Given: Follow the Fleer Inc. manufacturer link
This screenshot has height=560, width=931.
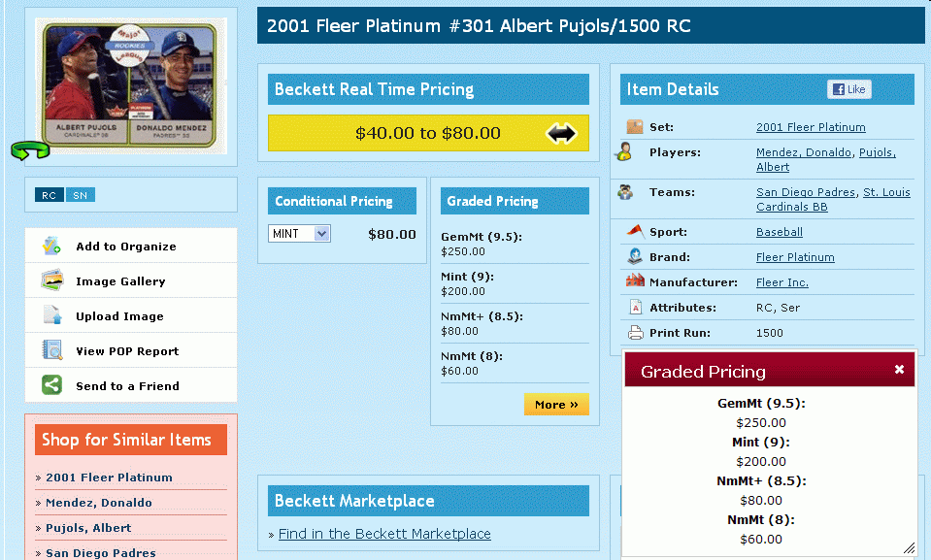Looking at the screenshot, I should [x=781, y=282].
